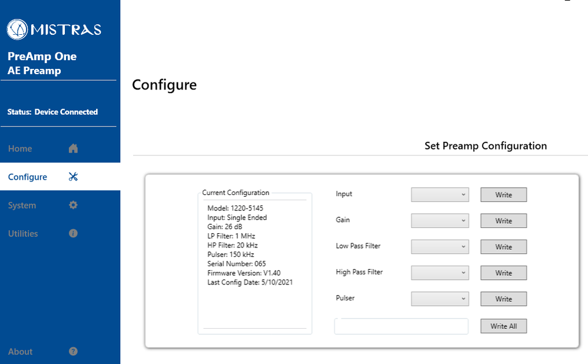The height and width of the screenshot is (364, 588).
Task: Write the Low Pass Filter setting
Action: (x=504, y=247)
